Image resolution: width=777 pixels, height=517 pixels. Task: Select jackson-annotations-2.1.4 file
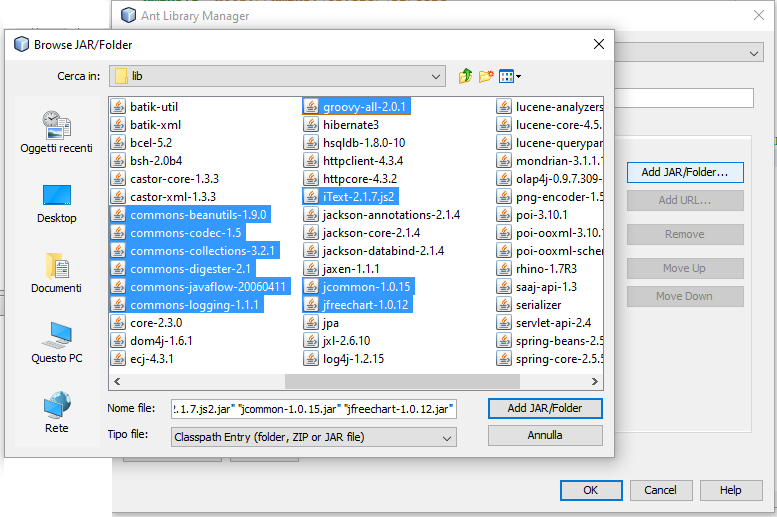click(x=382, y=215)
